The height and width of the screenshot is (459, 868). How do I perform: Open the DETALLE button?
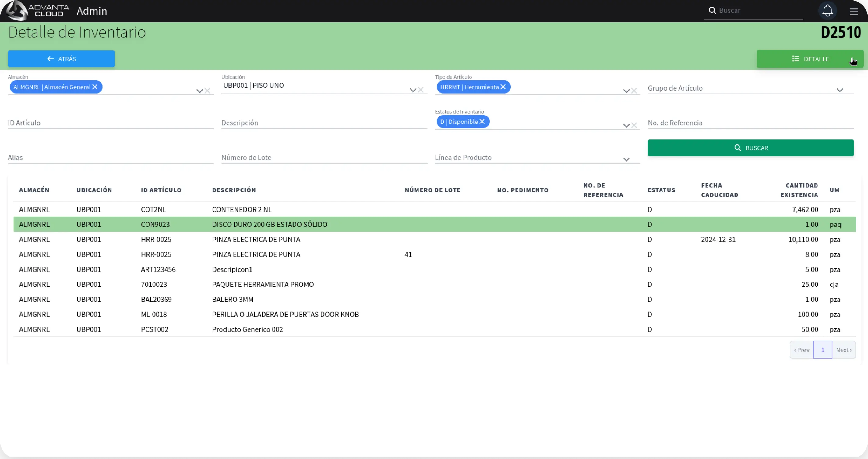809,59
